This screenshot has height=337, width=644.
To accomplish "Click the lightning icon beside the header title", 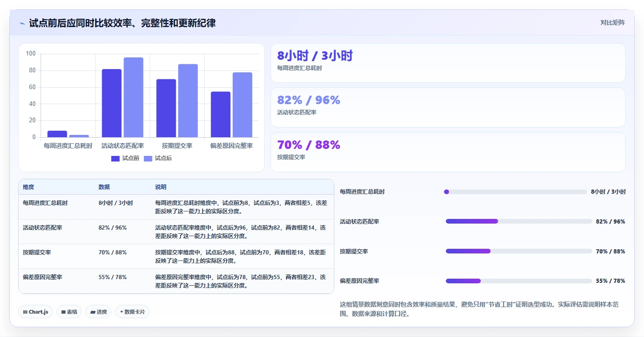I will (22, 23).
